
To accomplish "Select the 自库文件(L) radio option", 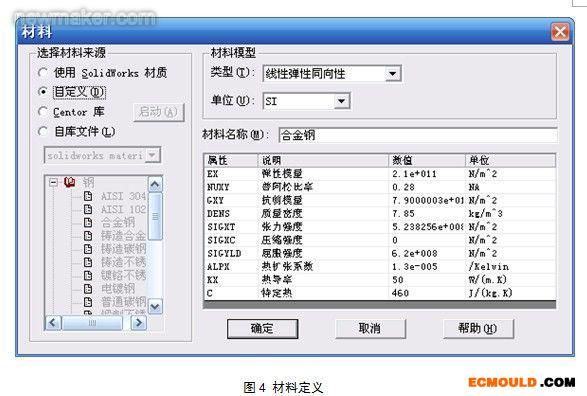I will coord(43,131).
